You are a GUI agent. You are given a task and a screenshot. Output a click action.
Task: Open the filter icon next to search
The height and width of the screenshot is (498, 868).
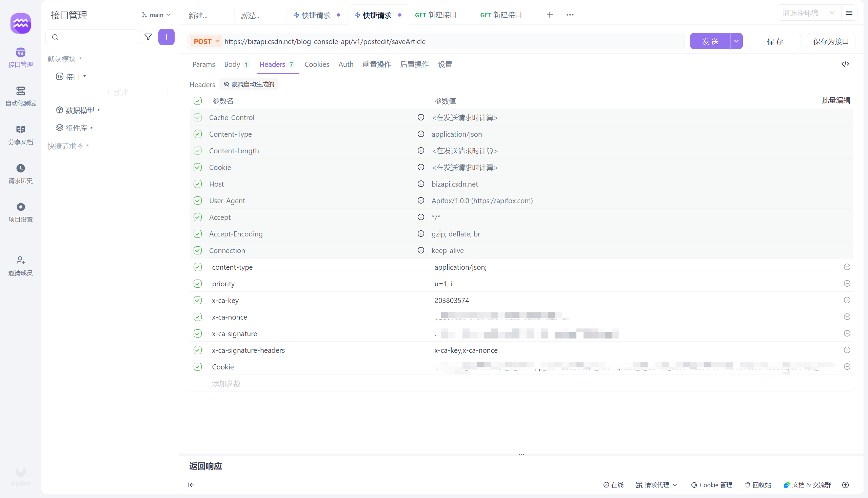pos(148,37)
